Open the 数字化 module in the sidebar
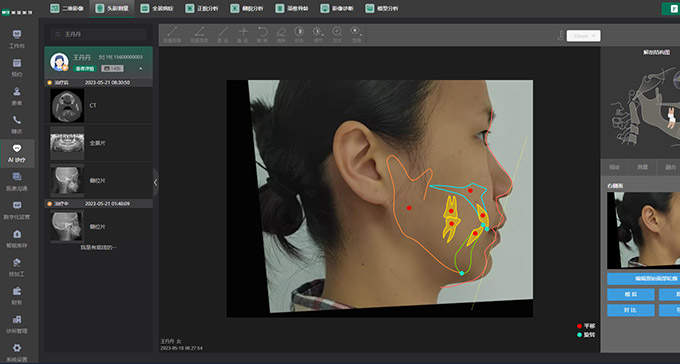The height and width of the screenshot is (364, 680). 16,210
